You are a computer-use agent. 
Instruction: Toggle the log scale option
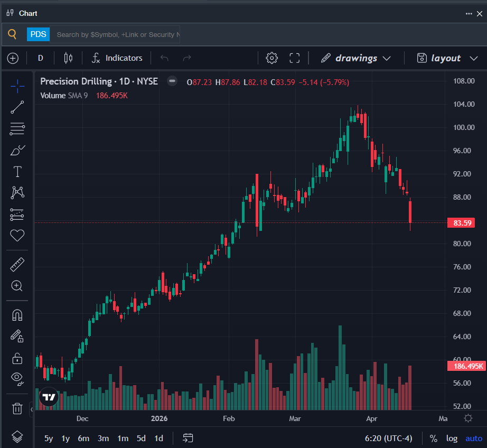point(452,438)
